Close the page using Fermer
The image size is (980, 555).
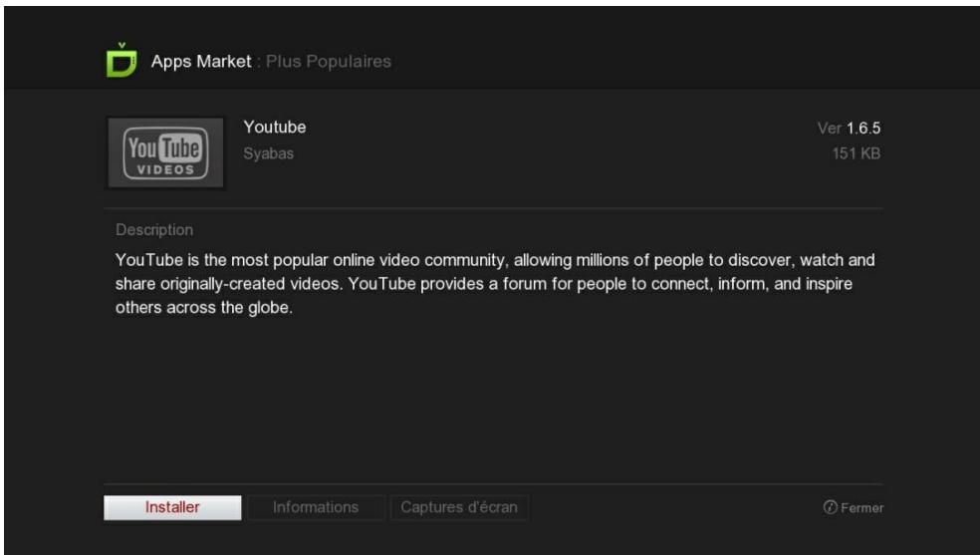pos(861,508)
